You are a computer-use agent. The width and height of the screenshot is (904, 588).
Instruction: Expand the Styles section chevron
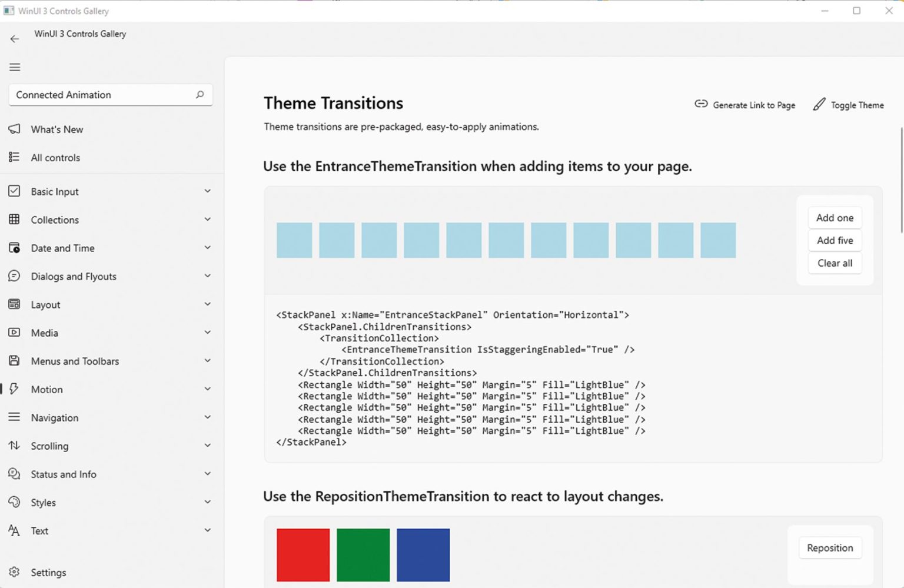click(207, 502)
